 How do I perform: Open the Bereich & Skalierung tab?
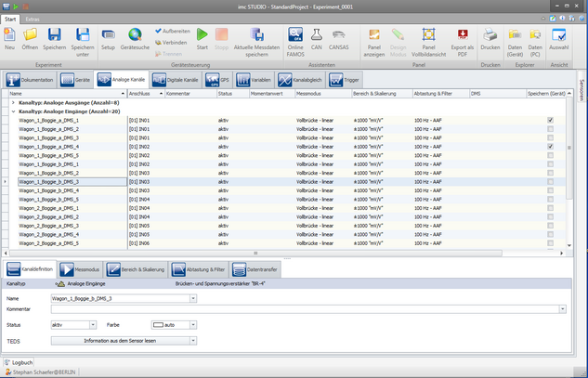point(137,268)
